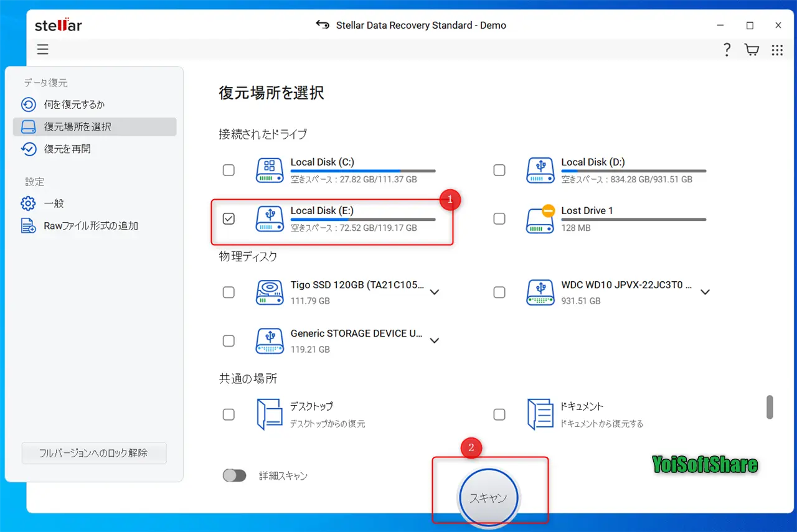Click the Local Disk (E:) usage bar
This screenshot has width=797, height=532.
click(x=363, y=219)
